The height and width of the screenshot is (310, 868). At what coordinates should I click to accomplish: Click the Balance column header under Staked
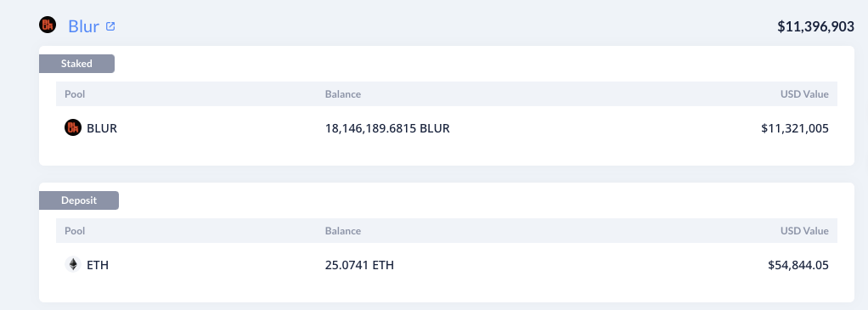[x=342, y=94]
